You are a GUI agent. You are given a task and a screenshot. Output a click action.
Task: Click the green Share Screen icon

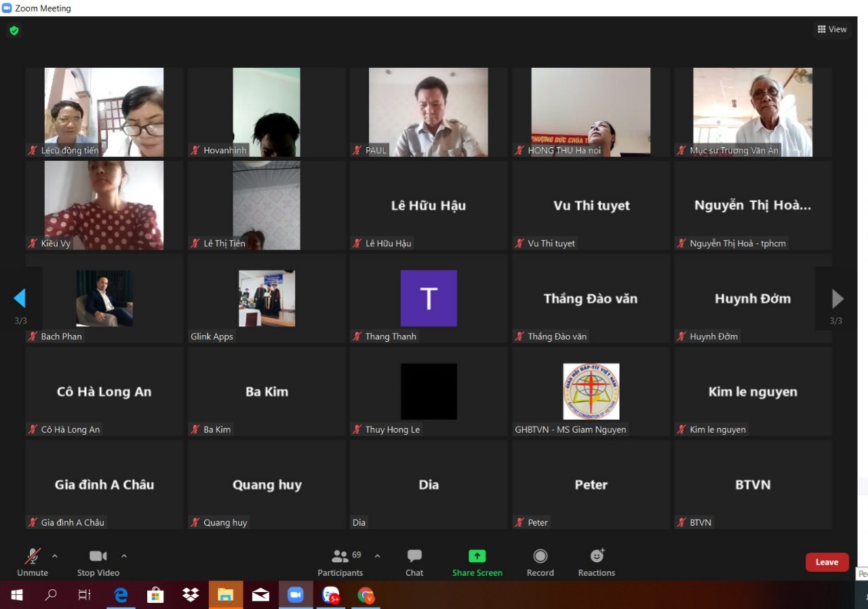[x=477, y=557]
